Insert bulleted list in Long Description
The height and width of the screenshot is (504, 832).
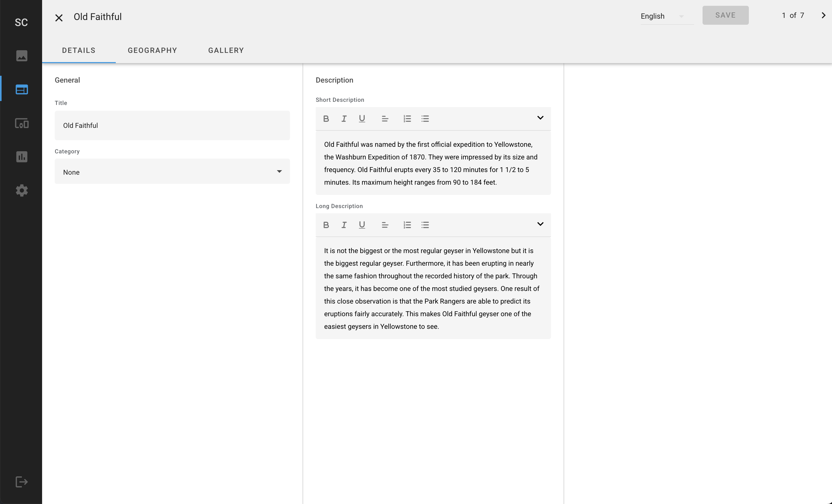[425, 225]
